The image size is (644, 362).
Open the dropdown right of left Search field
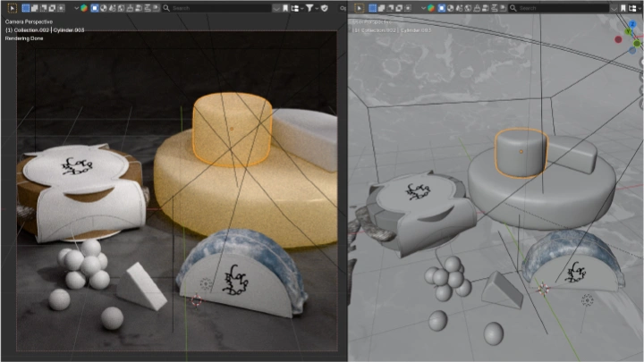(x=275, y=8)
